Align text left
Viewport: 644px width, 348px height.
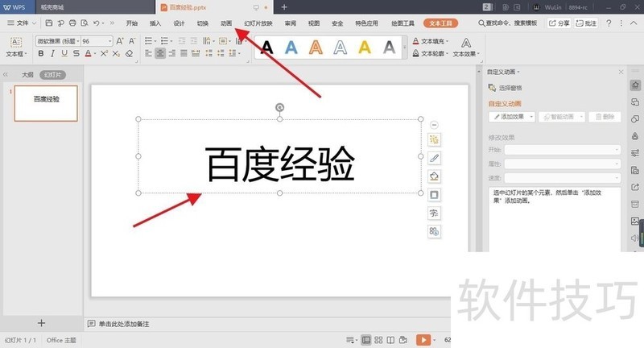point(148,53)
